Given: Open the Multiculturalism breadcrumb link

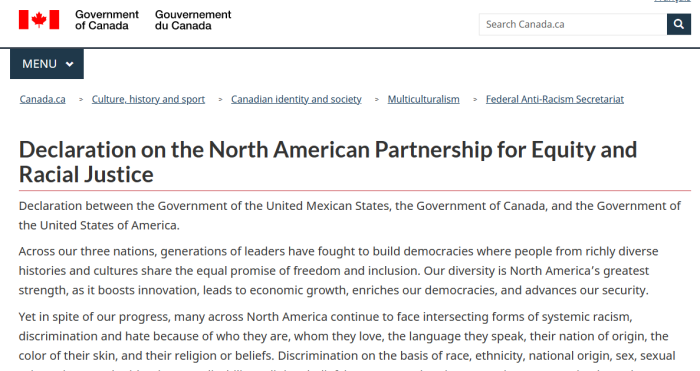Looking at the screenshot, I should tap(423, 99).
